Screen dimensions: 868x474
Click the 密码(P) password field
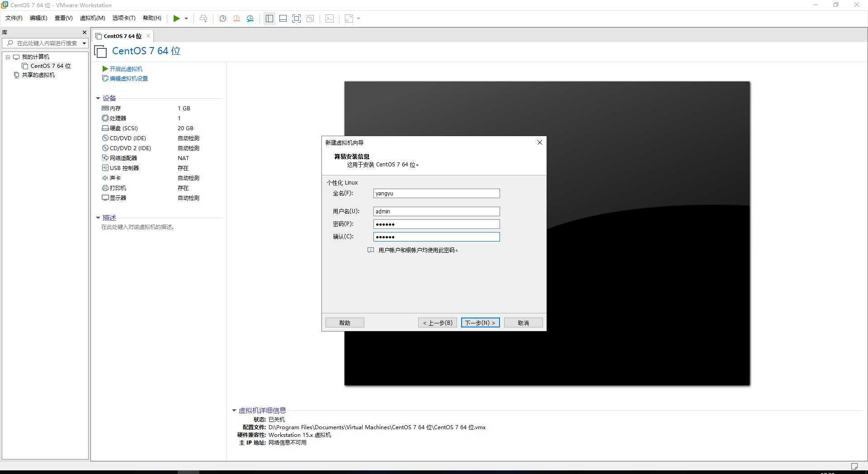point(436,224)
